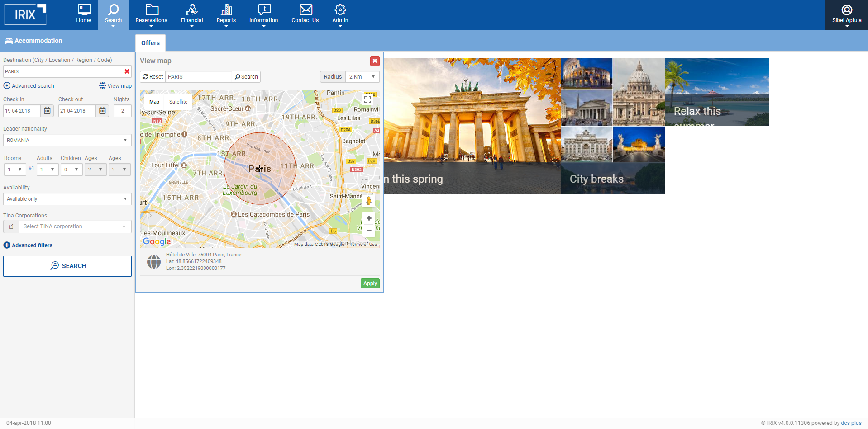868x429 pixels.
Task: Open the check-in calendar picker
Action: pyautogui.click(x=47, y=111)
